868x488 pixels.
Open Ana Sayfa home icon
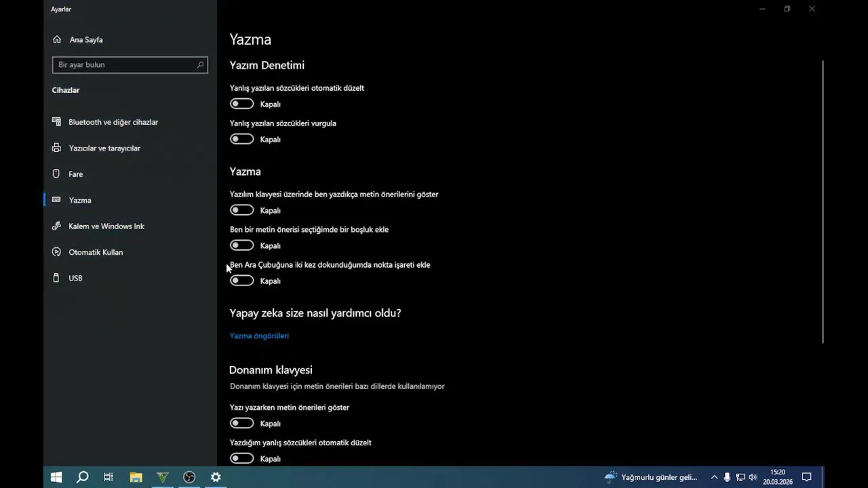(x=57, y=39)
